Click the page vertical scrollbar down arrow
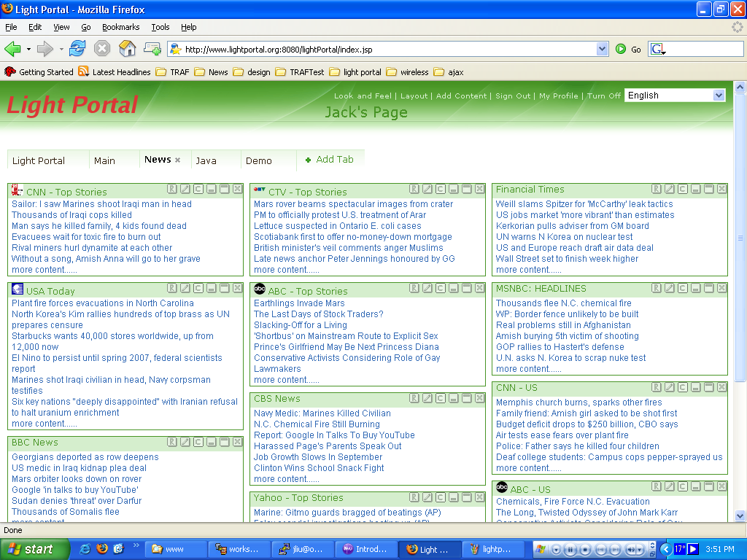The image size is (747, 560). coord(740,516)
